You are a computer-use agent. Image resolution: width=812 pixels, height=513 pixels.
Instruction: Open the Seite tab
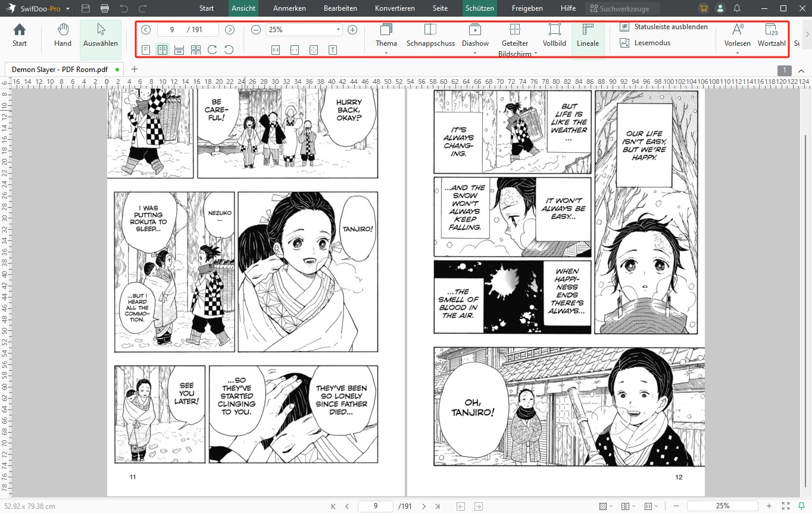pos(440,8)
